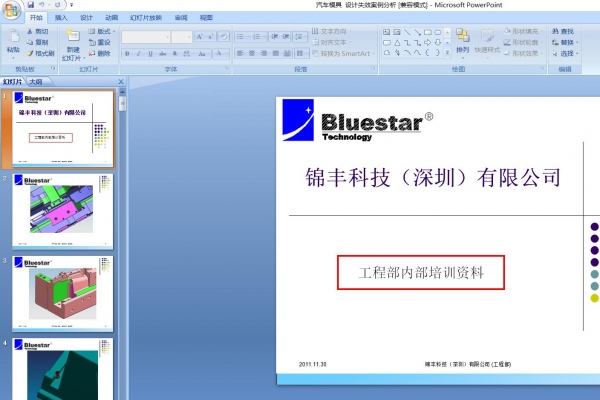Click the decrease list level icon

tap(275, 37)
